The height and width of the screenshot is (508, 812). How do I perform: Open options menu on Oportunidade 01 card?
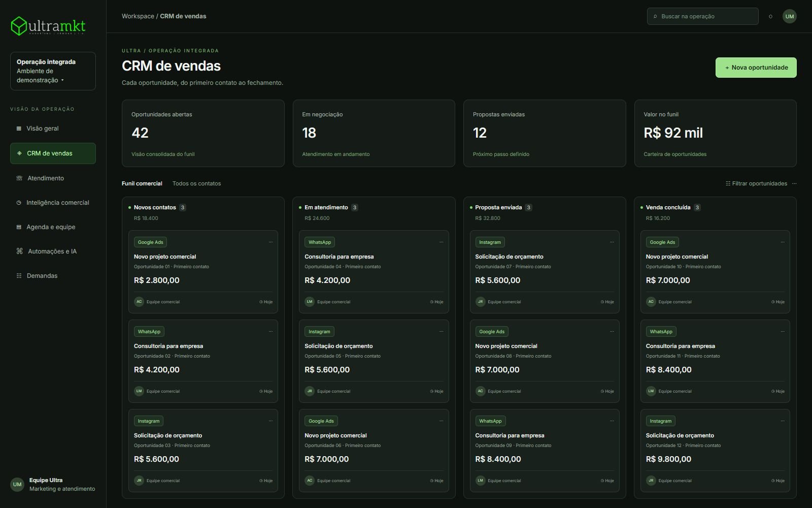click(x=270, y=242)
